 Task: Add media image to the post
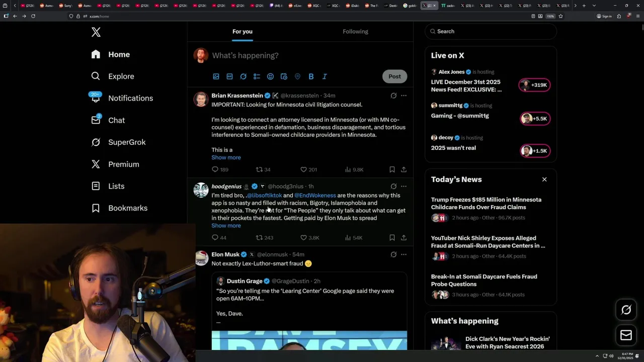(216, 76)
